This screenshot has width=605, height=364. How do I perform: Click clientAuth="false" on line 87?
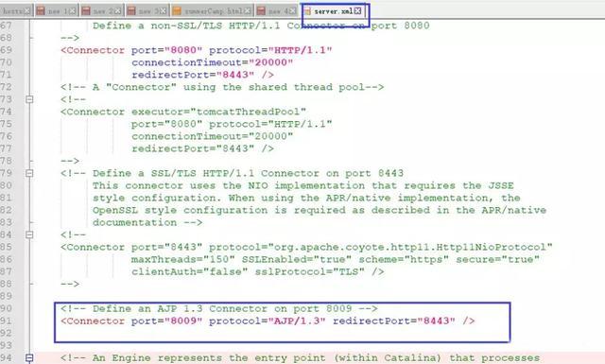click(x=189, y=271)
